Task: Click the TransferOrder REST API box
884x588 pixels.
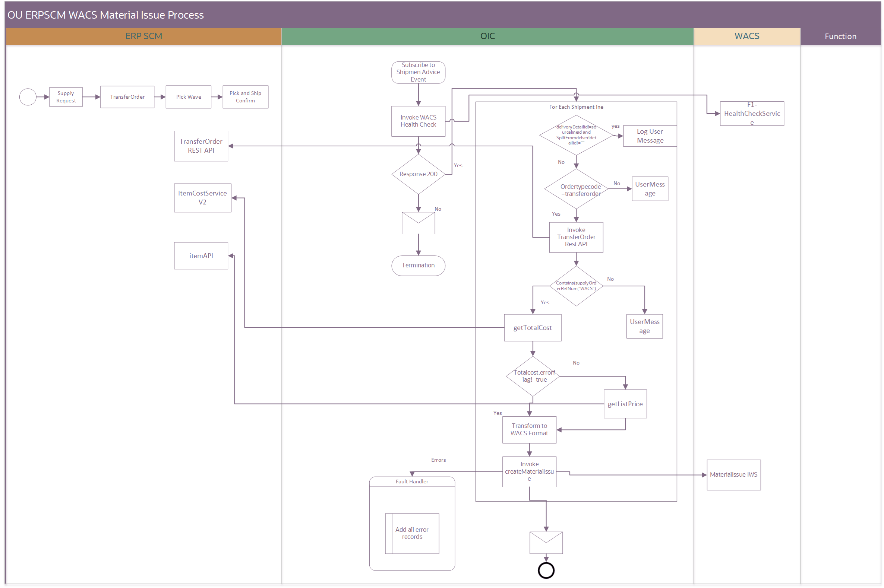Action: click(x=201, y=146)
